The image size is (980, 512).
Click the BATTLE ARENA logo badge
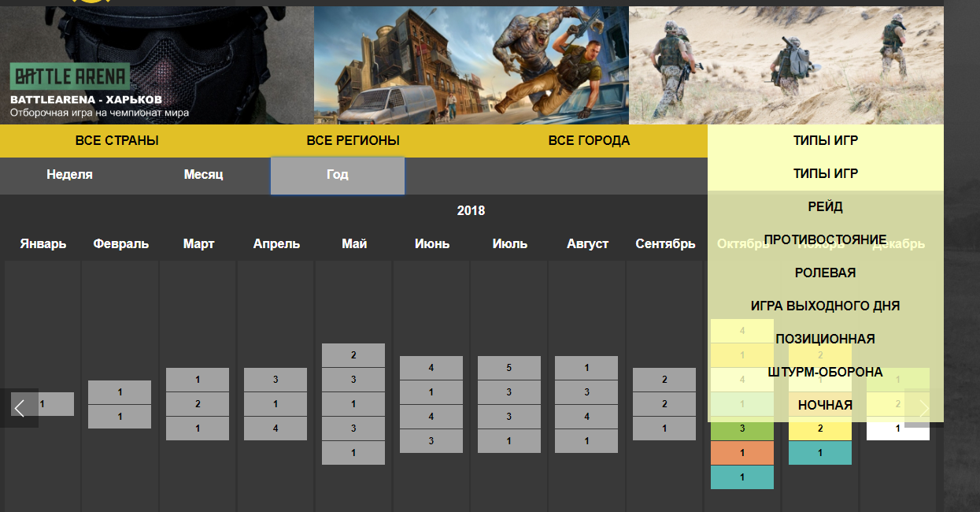(70, 77)
